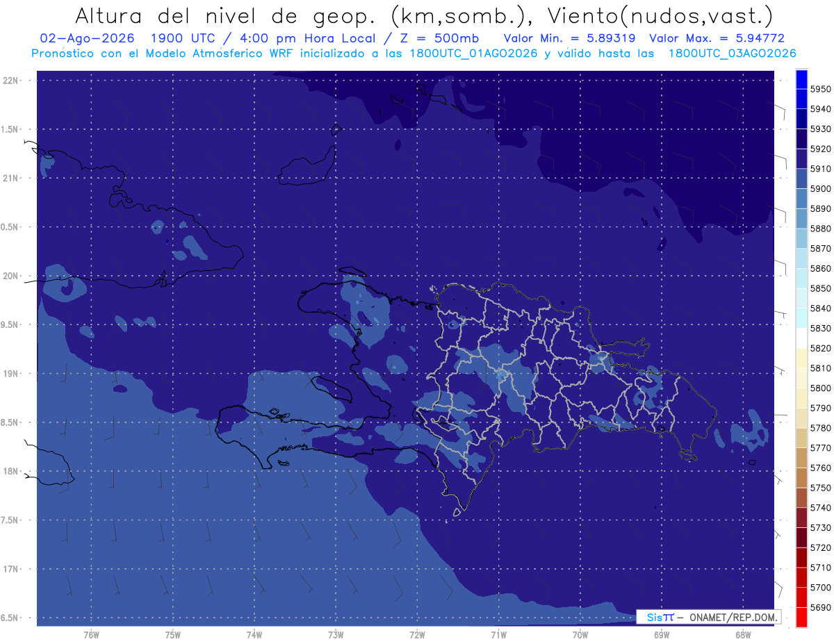Click the 22N latitude axis label
The height and width of the screenshot is (644, 834).
[12, 81]
